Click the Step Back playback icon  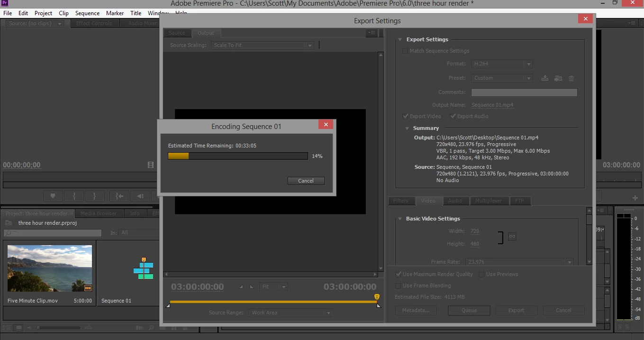[x=140, y=196]
